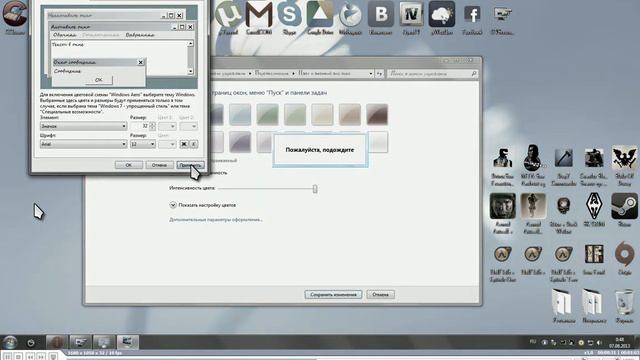This screenshot has height=360, width=640.
Task: Click 'Персонализация' in the breadcrumb path
Action: [271, 73]
